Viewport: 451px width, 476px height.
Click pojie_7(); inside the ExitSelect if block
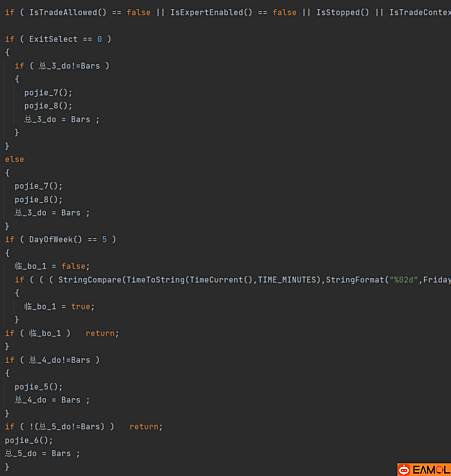click(48, 92)
